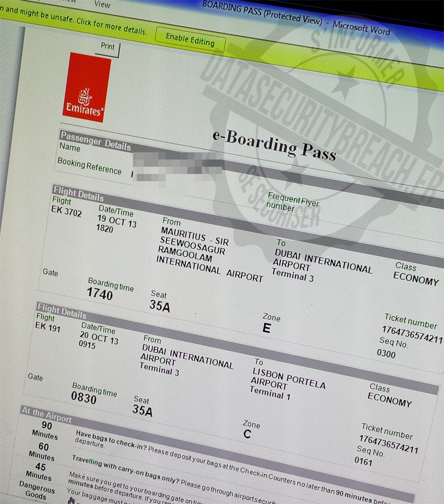The image size is (444, 504).
Task: Click the Emirates logo image
Action: [x=87, y=88]
